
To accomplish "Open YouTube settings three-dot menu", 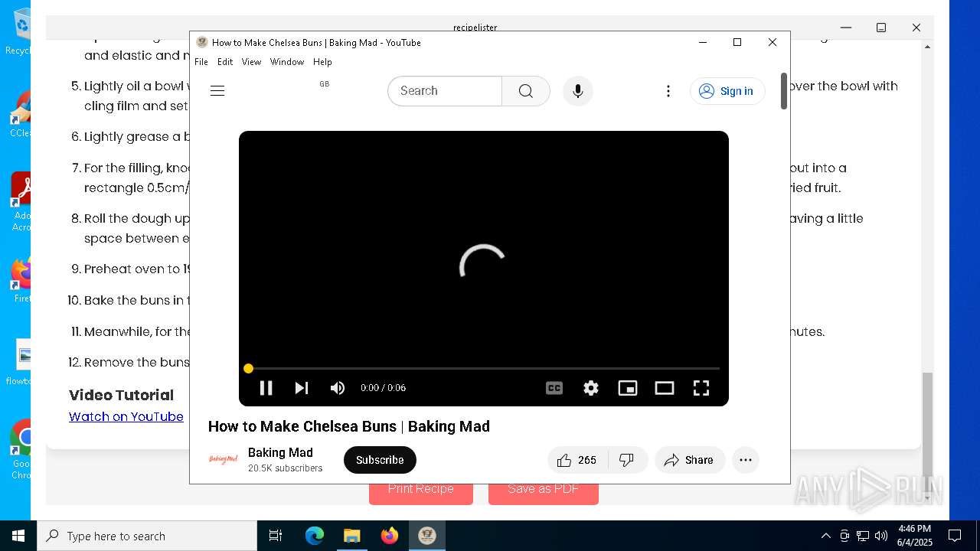I will click(668, 91).
